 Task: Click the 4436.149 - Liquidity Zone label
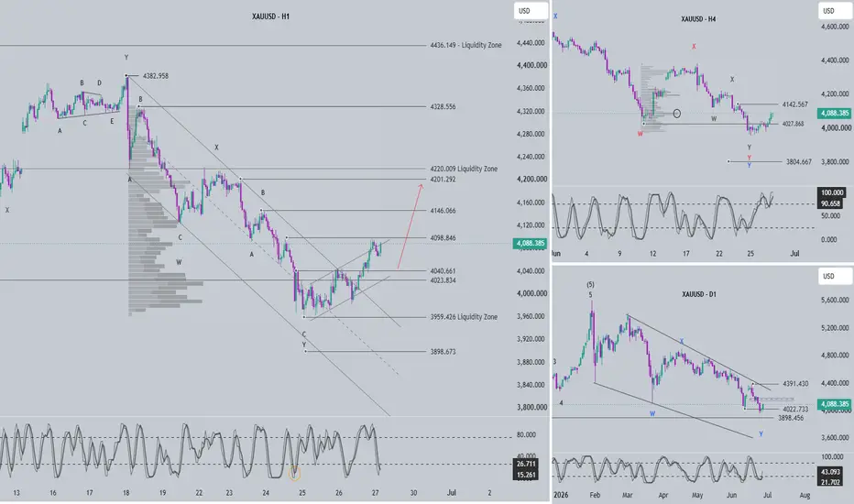coord(465,45)
